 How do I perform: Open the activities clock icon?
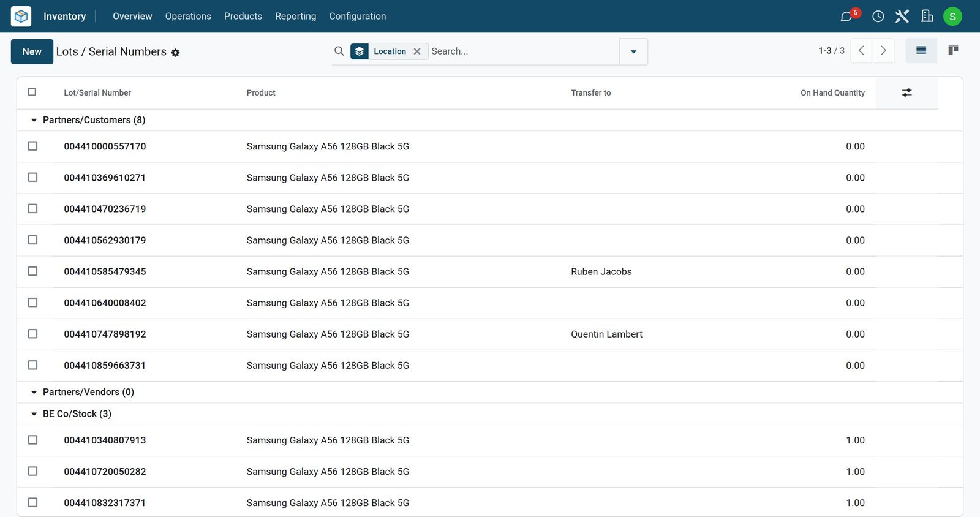coord(878,17)
